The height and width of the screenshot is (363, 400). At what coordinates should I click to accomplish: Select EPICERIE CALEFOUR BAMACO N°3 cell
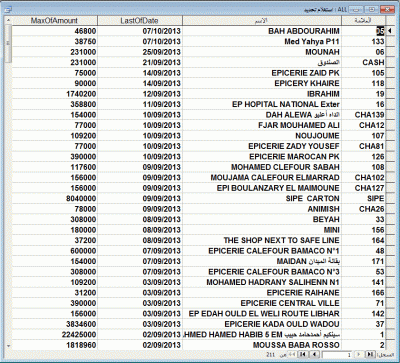click(262, 272)
